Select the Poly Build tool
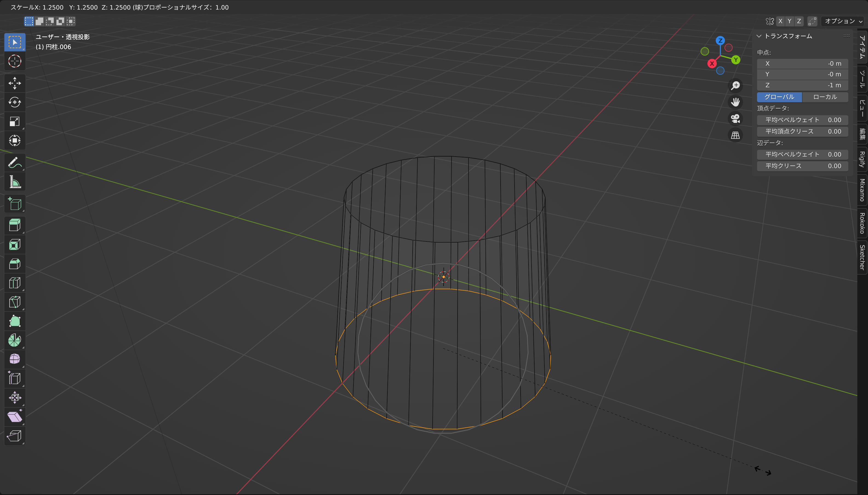The height and width of the screenshot is (495, 868). (x=15, y=321)
